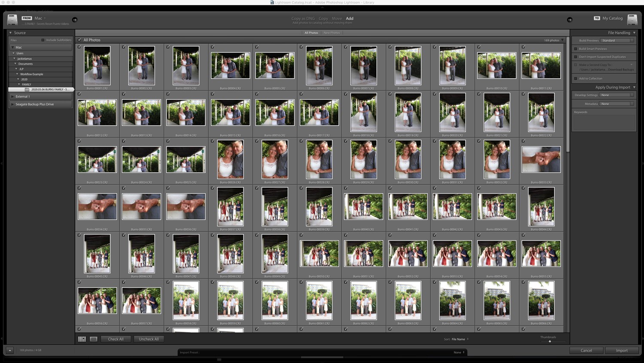Collapse the left panel with the edge arrow
Viewport: 644px width, 363px height.
click(2, 163)
